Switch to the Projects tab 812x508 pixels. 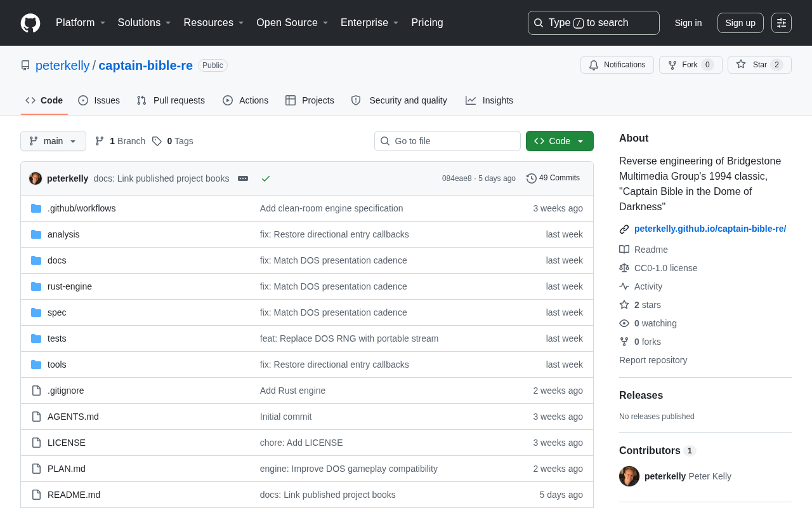[x=310, y=100]
